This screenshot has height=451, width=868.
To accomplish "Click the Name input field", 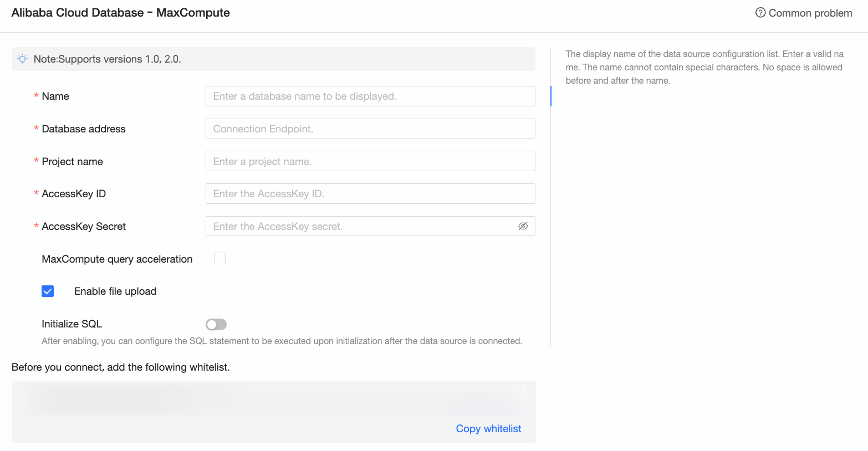I will [370, 96].
